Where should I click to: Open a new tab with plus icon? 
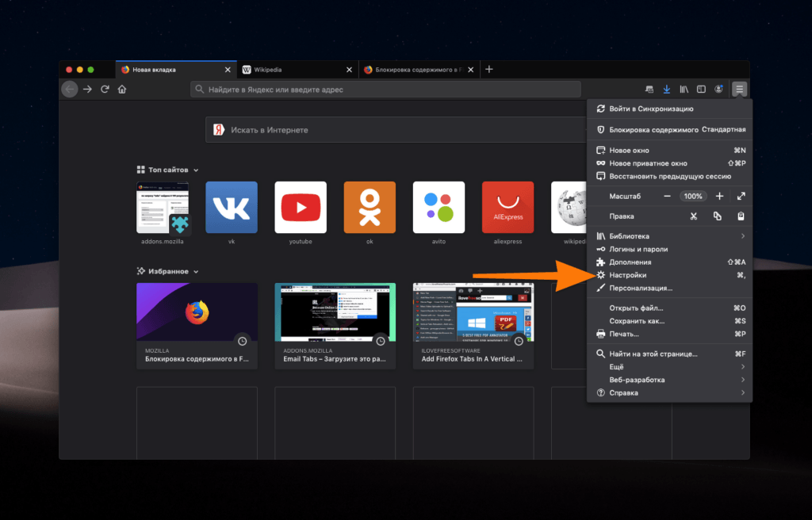488,70
